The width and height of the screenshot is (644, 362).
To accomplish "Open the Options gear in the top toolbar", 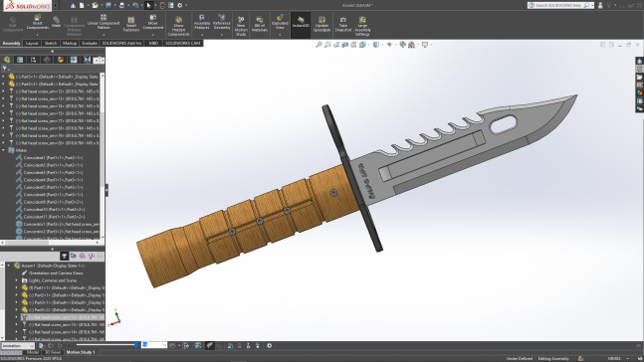I will (179, 5).
